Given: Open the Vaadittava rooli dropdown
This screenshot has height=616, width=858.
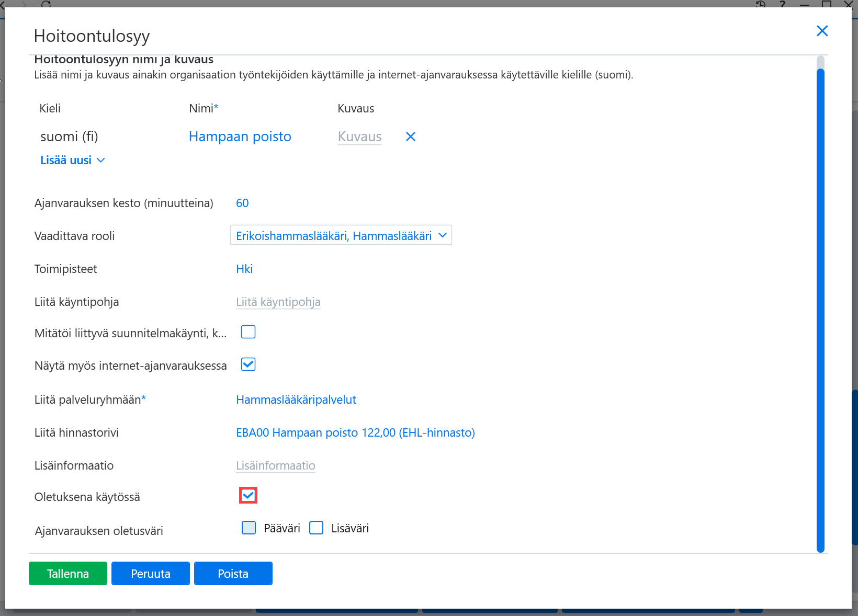Looking at the screenshot, I should (341, 235).
